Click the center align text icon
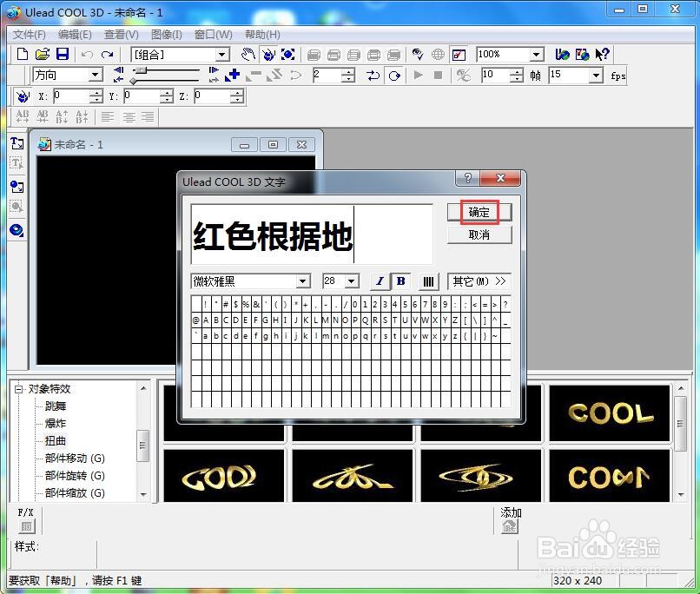The width and height of the screenshot is (700, 594). (x=129, y=117)
